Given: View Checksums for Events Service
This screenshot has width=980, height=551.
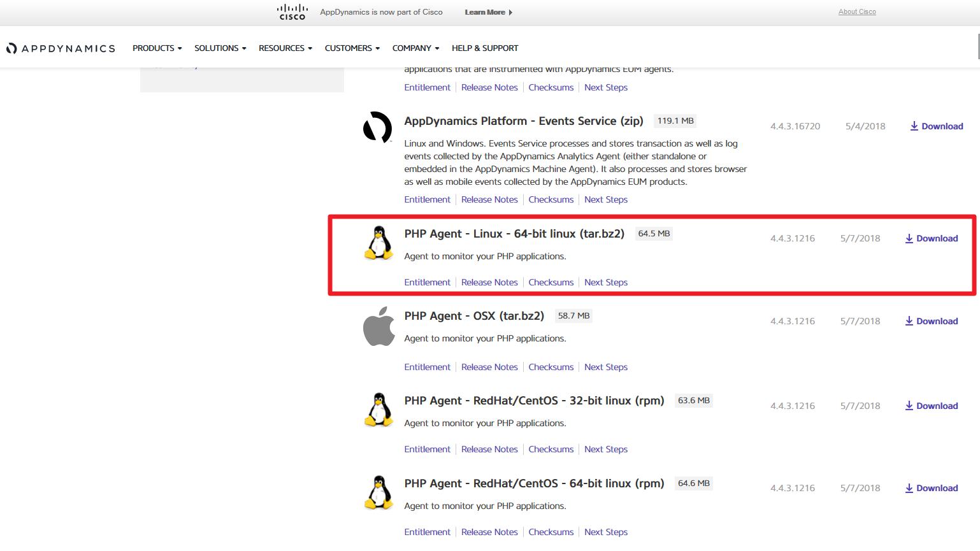Looking at the screenshot, I should [551, 199].
